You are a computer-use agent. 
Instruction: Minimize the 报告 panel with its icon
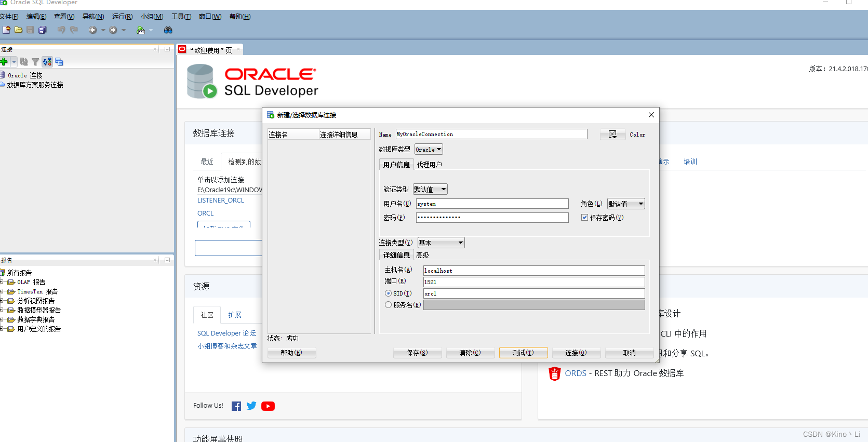[167, 260]
